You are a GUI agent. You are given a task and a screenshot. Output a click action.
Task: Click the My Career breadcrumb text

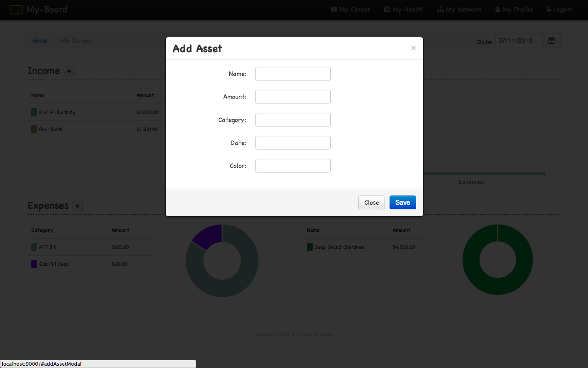coord(75,40)
